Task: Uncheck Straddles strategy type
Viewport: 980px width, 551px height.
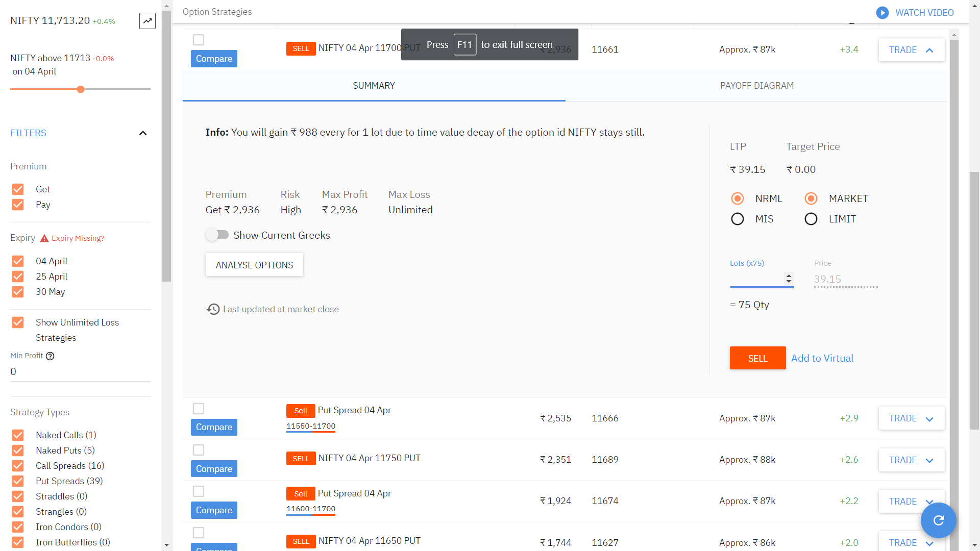Action: coord(18,496)
